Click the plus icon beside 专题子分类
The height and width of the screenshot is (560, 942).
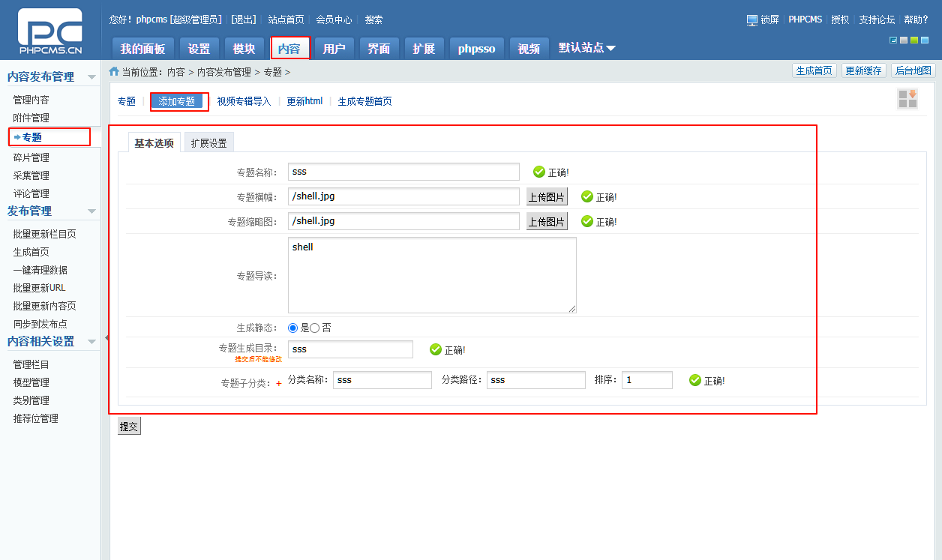pos(279,383)
